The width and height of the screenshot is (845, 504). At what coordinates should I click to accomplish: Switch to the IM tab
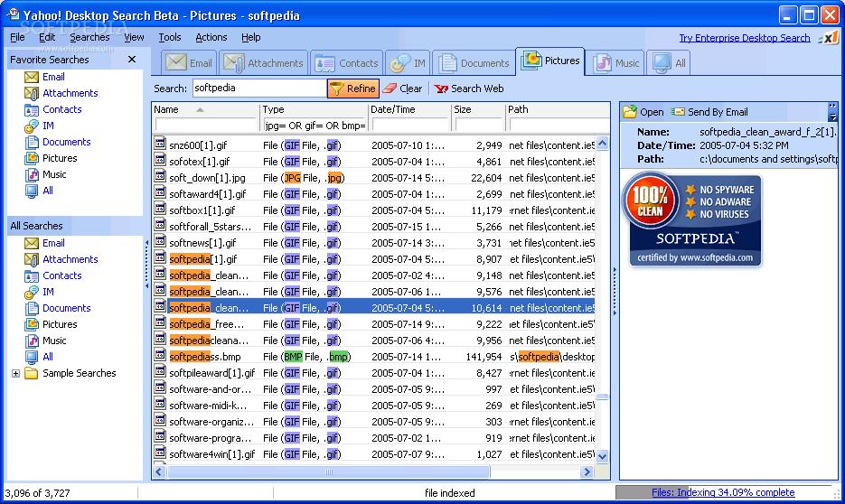pos(408,63)
